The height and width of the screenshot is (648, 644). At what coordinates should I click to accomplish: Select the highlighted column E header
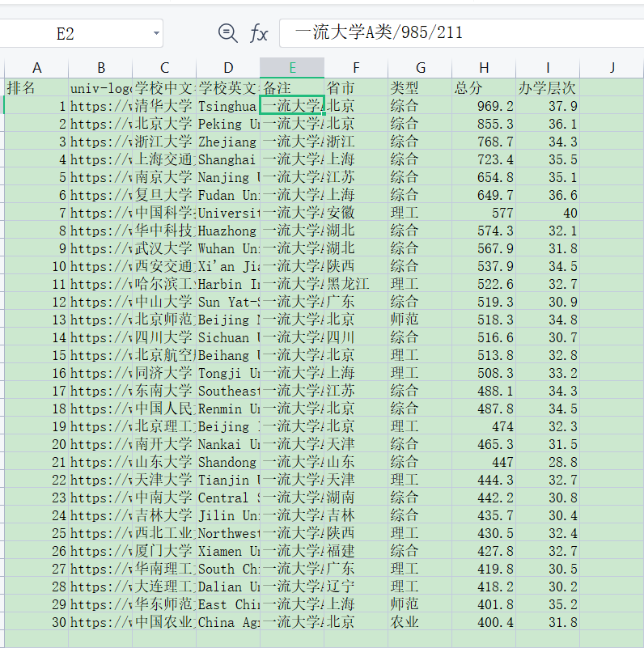coord(292,68)
